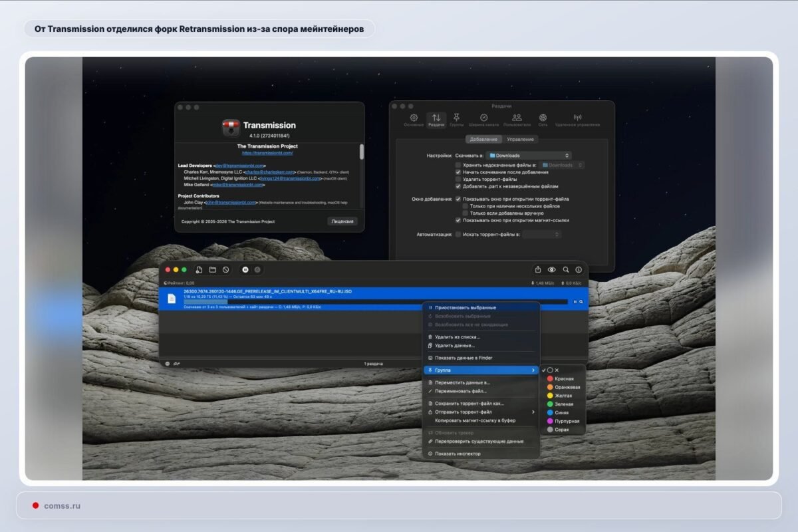The width and height of the screenshot is (798, 532).
Task: Open the auto-import folder dropdown
Action: point(542,234)
